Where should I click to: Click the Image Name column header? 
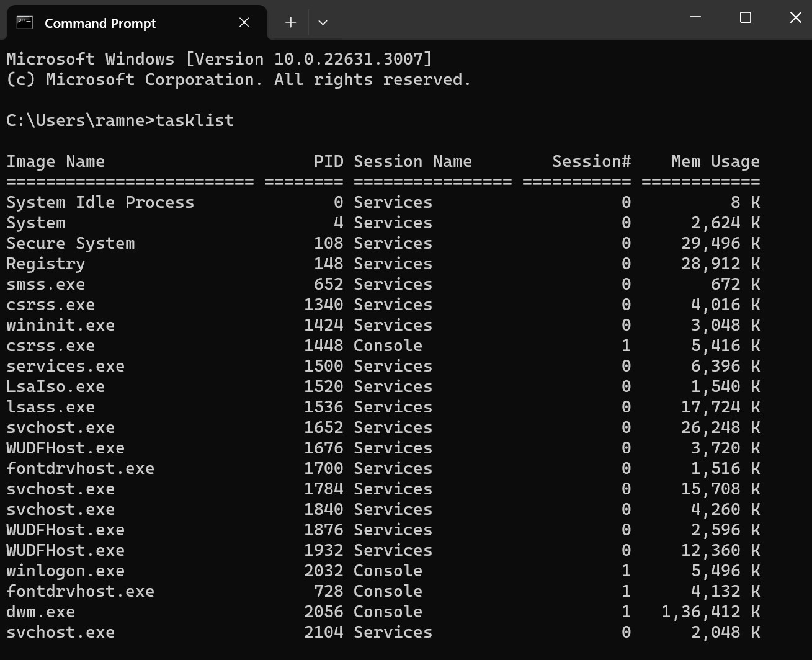pyautogui.click(x=56, y=161)
